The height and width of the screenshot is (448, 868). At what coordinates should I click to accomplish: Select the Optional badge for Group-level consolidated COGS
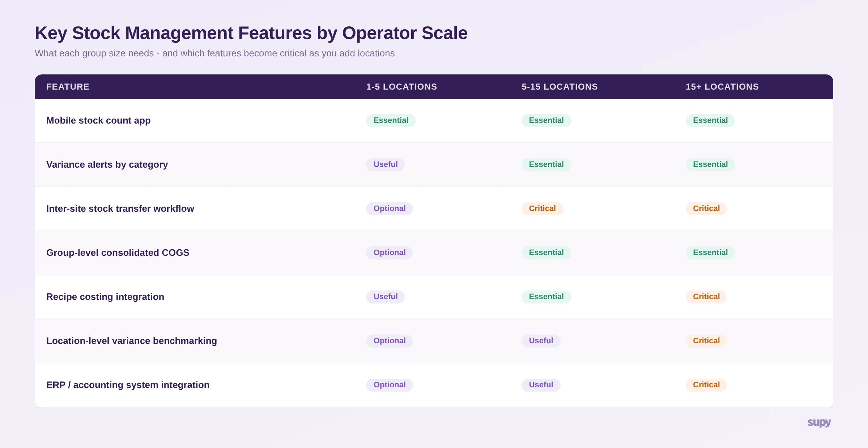[389, 253]
